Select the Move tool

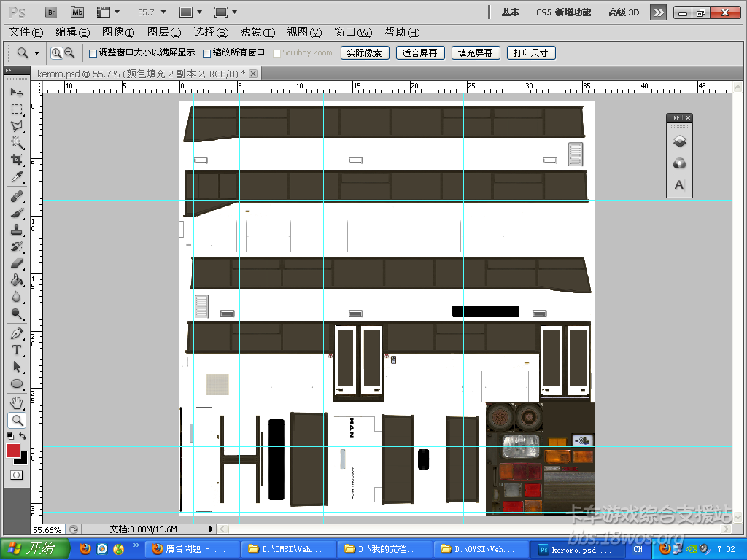pyautogui.click(x=16, y=93)
